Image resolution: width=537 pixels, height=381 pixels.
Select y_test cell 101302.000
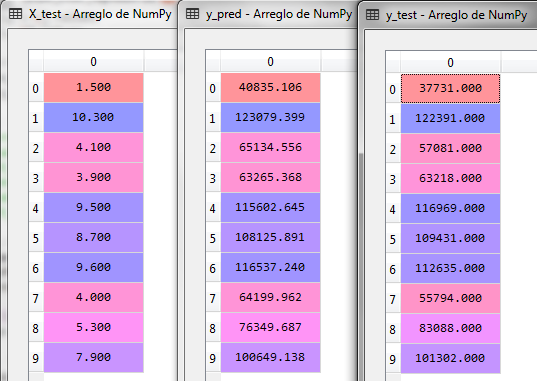tap(451, 358)
